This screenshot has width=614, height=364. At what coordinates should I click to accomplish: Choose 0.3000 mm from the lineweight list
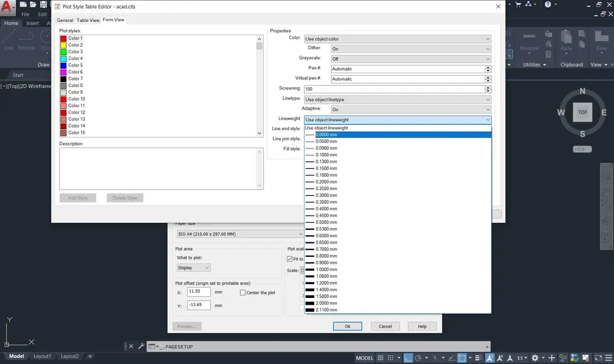click(x=326, y=196)
